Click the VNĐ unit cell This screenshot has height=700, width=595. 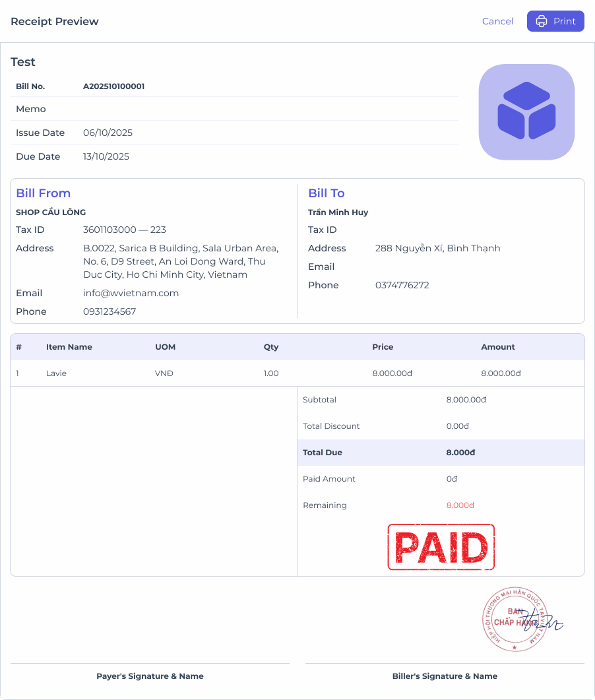(164, 373)
